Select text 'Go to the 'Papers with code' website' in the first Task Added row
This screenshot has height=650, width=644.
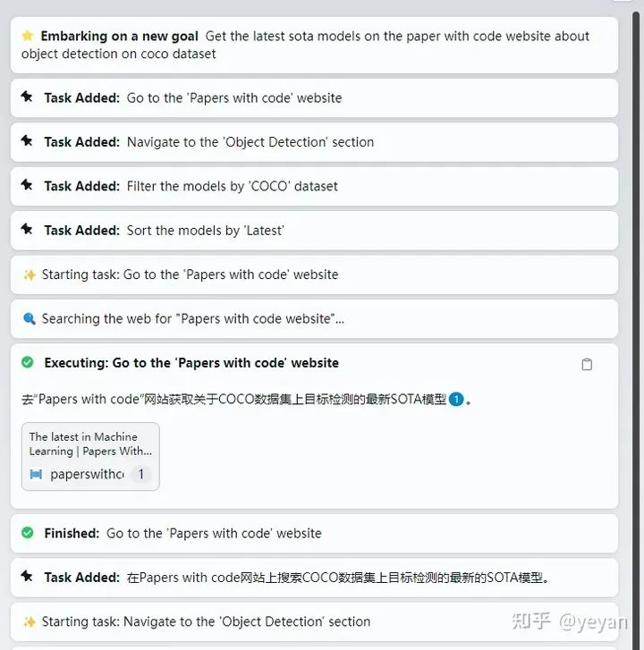234,97
